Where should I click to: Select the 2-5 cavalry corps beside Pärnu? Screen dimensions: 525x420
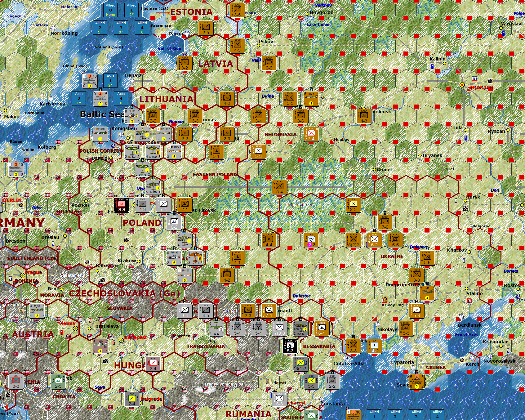pos(206,28)
